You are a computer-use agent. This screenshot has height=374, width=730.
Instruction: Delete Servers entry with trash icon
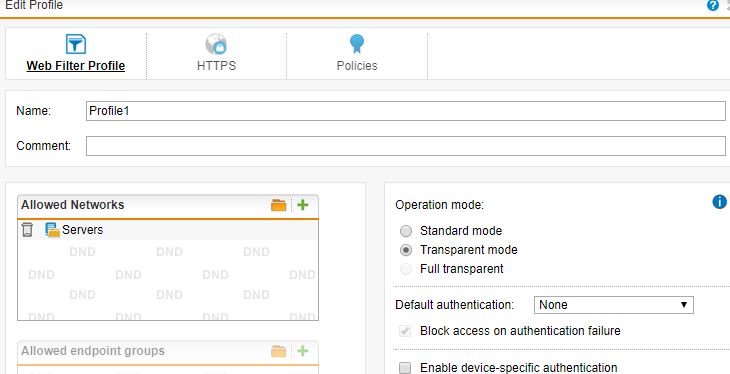[27, 230]
